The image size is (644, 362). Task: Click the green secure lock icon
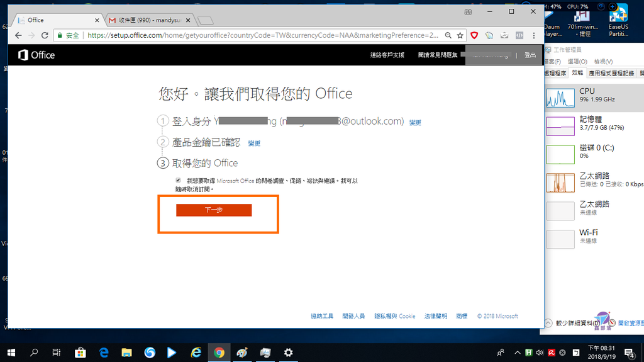click(x=60, y=35)
